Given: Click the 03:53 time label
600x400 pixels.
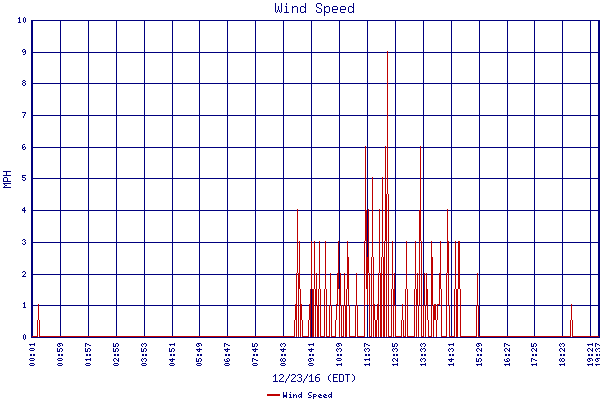Looking at the screenshot, I should pyautogui.click(x=144, y=354).
